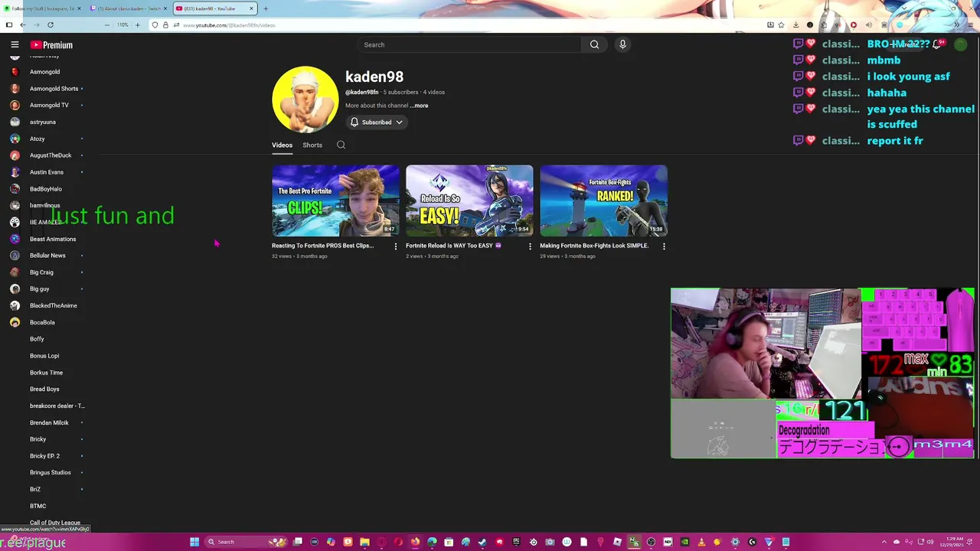Click the YouTube Premium logo

(x=51, y=45)
